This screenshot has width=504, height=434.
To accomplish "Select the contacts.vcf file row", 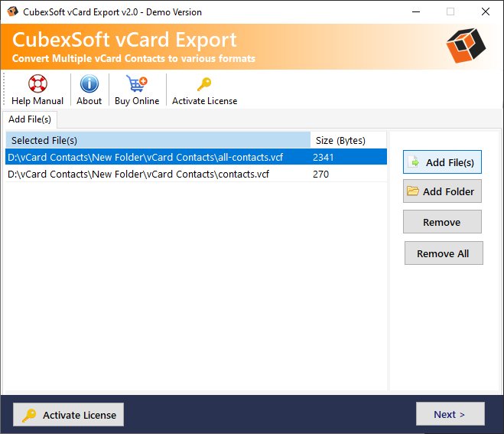I will pyautogui.click(x=196, y=174).
